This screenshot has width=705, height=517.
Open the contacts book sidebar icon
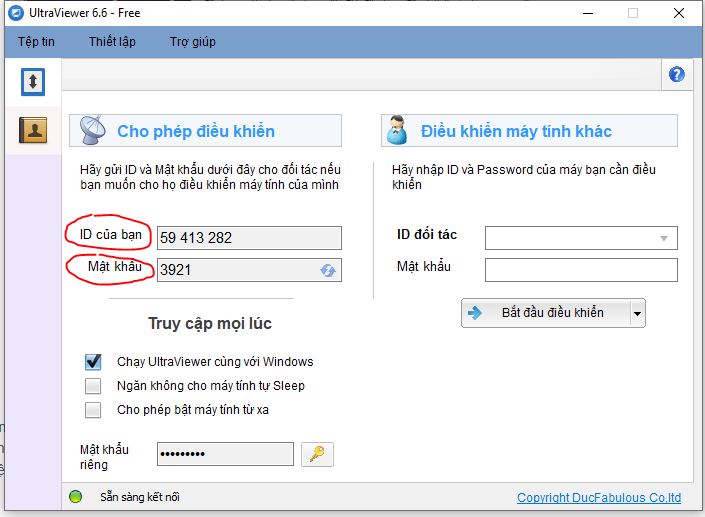pyautogui.click(x=33, y=130)
